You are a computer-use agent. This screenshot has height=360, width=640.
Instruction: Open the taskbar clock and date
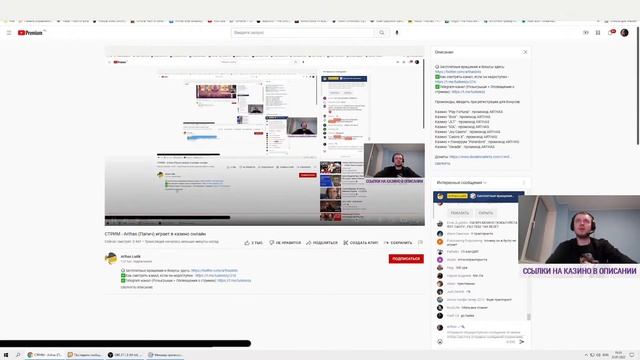pos(618,355)
